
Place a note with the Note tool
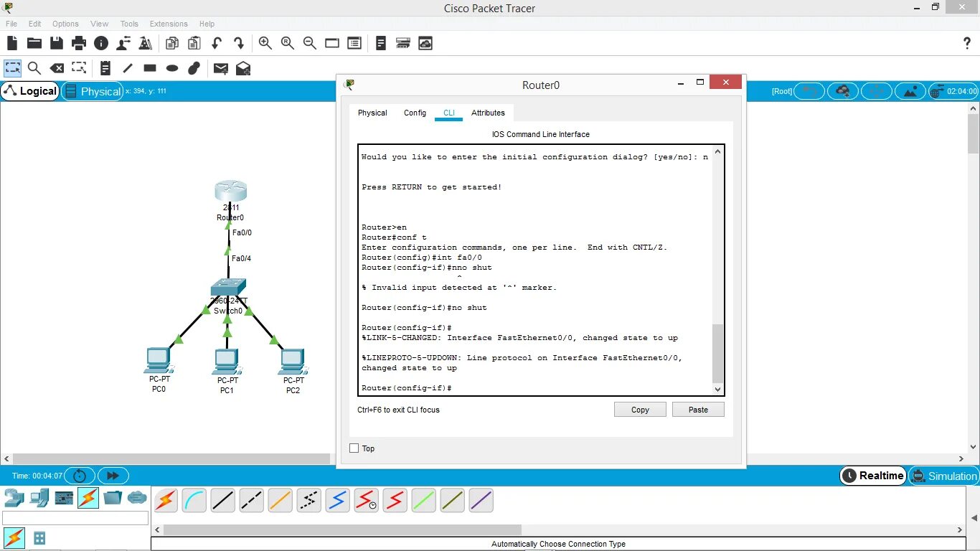[x=105, y=68]
